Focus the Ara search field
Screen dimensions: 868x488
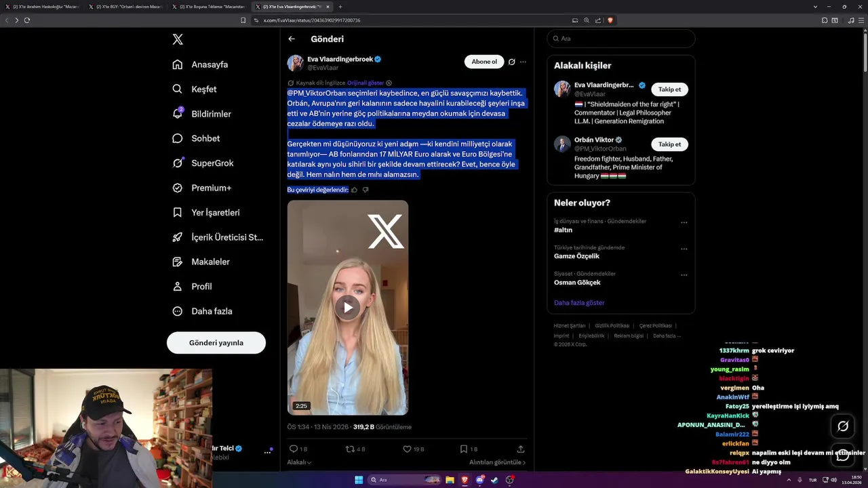click(621, 39)
